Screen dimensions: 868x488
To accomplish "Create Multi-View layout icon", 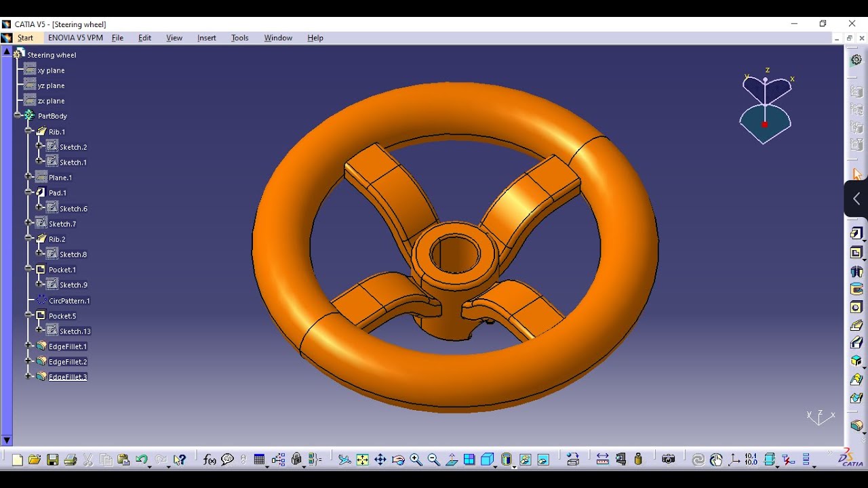I will 469,460.
